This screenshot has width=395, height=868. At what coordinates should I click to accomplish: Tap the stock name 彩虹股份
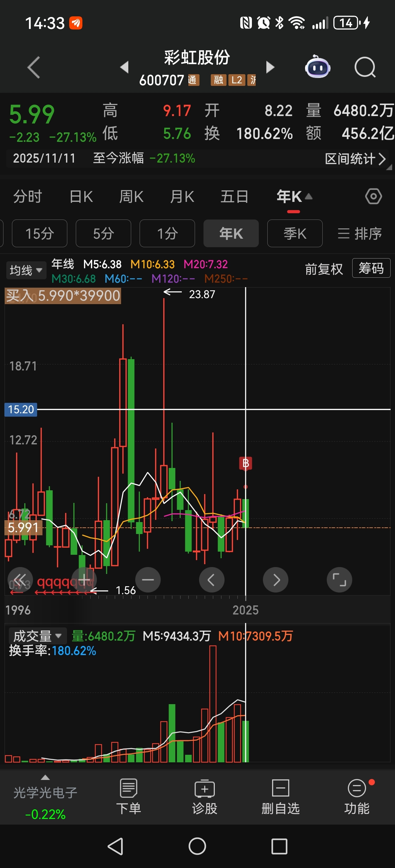(x=197, y=57)
